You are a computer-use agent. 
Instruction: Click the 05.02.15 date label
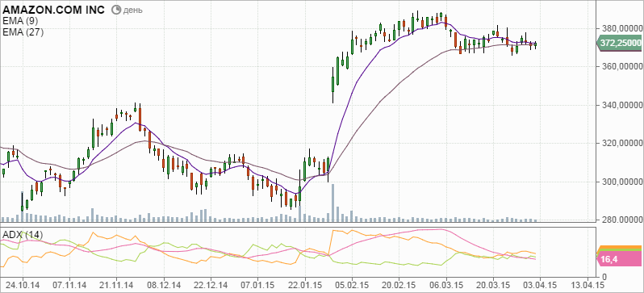352,285
